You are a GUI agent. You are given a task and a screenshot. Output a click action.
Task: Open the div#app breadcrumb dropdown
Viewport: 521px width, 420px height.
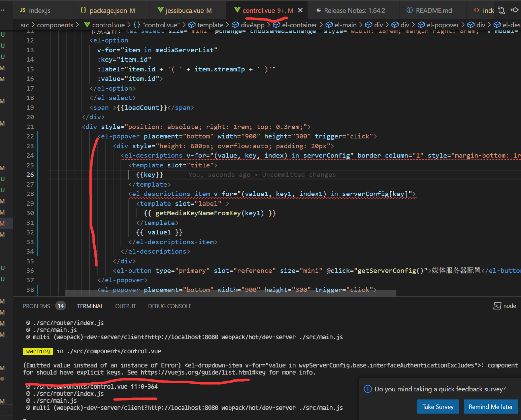252,25
